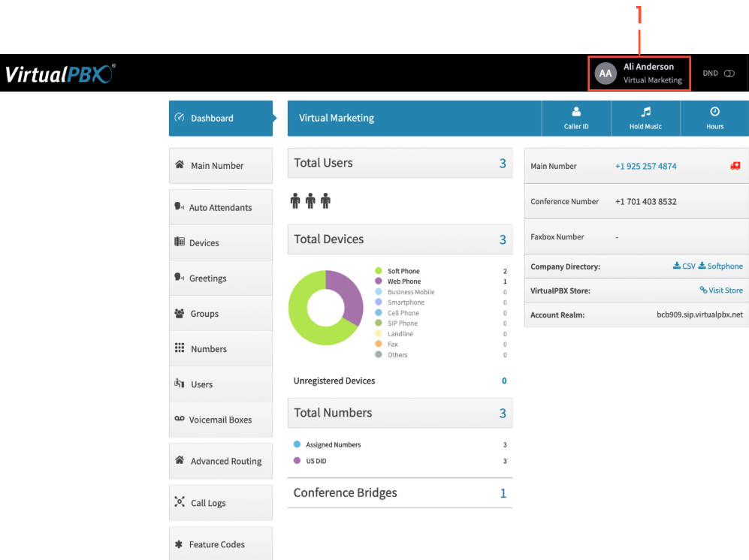Click the Unregistered Devices count 0
The width and height of the screenshot is (749, 560).
tap(504, 381)
